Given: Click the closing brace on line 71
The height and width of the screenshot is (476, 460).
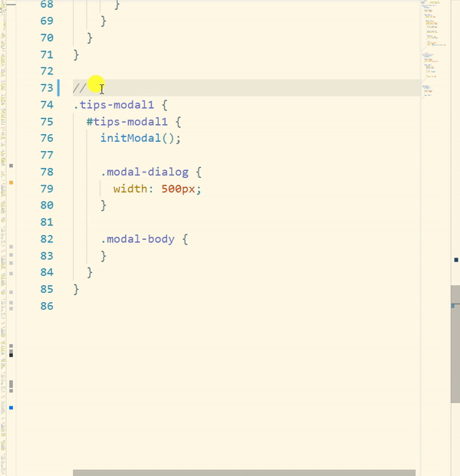Looking at the screenshot, I should click(76, 55).
